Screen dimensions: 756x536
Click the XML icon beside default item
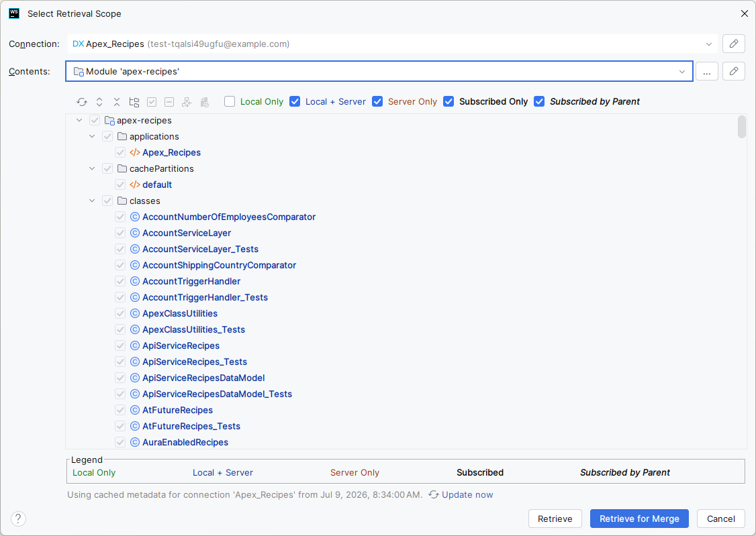[x=135, y=185]
